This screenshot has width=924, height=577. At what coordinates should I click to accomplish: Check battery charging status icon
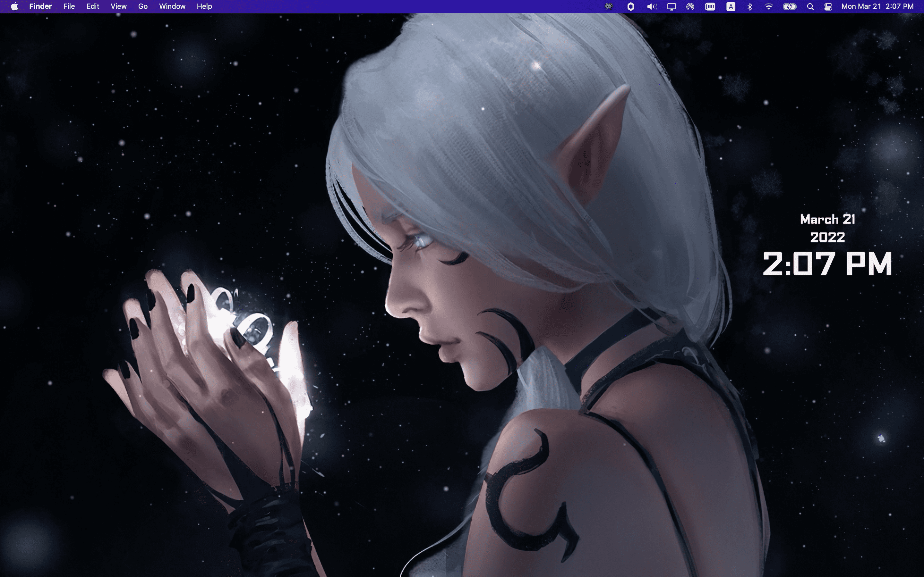(790, 6)
